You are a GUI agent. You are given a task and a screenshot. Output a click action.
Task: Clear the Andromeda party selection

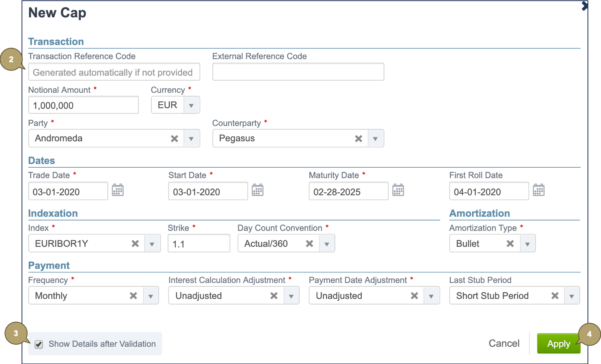(174, 139)
